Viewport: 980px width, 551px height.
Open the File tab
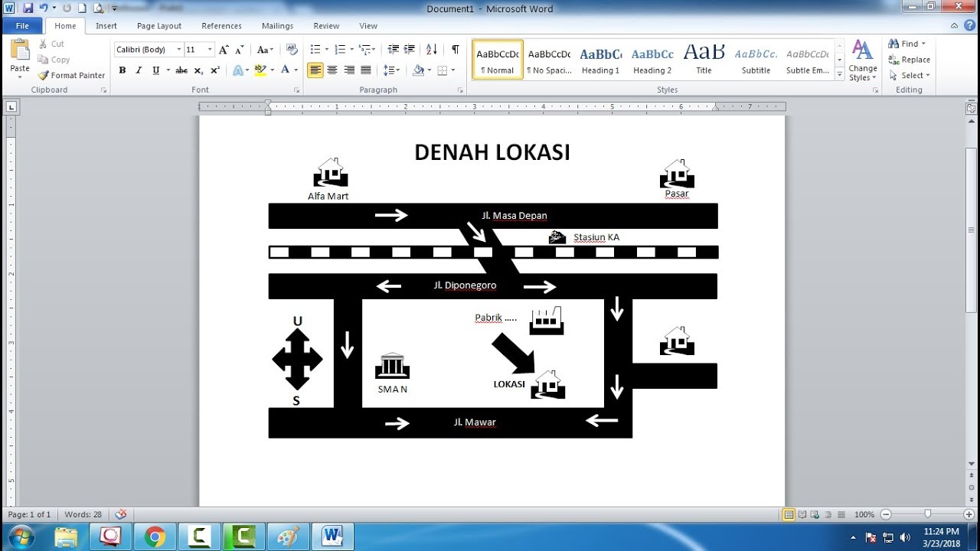tap(22, 26)
